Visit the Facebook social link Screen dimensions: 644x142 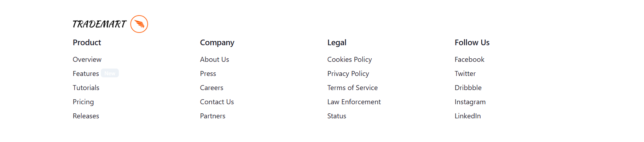click(469, 59)
